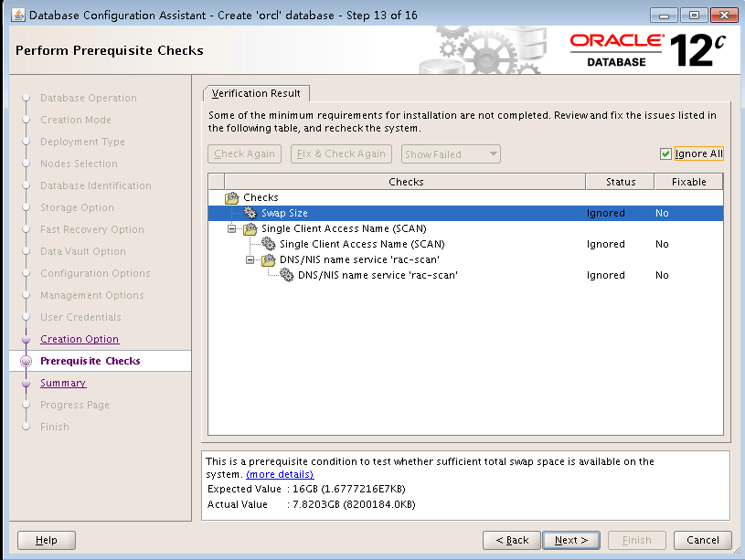745x560 pixels.
Task: Minimize the Database Configuration Assistant window
Action: [664, 16]
